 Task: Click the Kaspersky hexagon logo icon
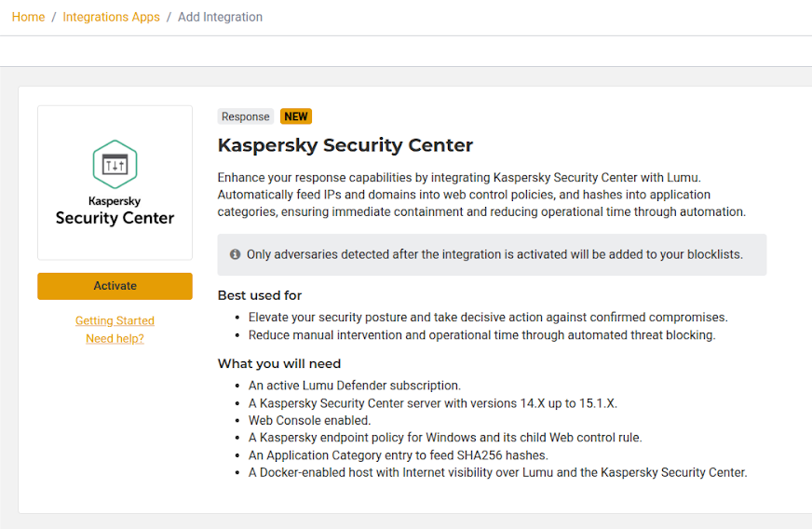[x=115, y=165]
